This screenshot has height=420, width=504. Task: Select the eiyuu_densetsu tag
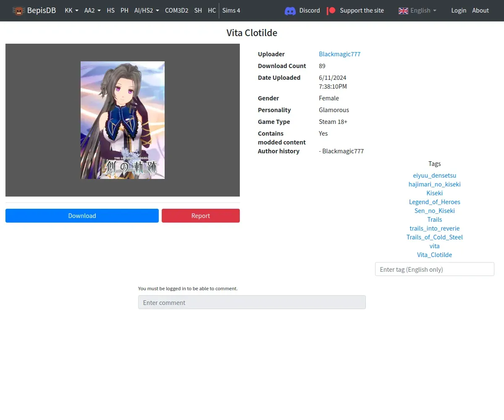[435, 176]
